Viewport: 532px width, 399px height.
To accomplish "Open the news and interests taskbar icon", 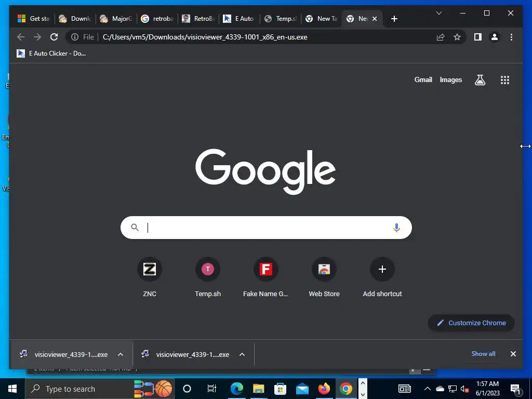I will point(404,389).
